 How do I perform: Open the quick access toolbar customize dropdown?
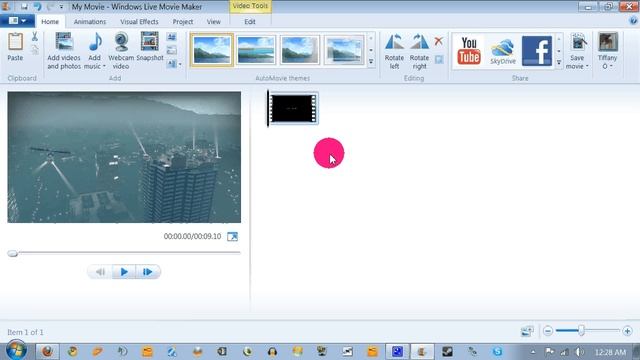[61, 7]
